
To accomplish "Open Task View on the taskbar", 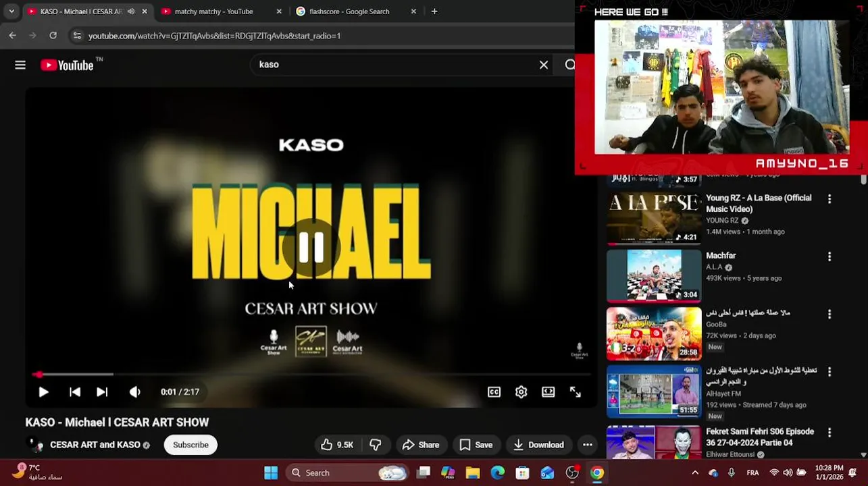I will point(424,473).
